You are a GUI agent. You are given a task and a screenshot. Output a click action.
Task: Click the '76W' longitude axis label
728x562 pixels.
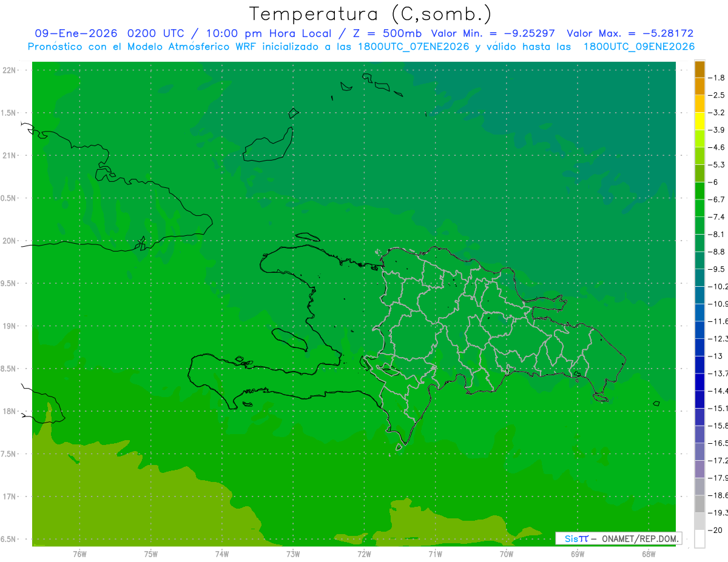[x=79, y=554]
